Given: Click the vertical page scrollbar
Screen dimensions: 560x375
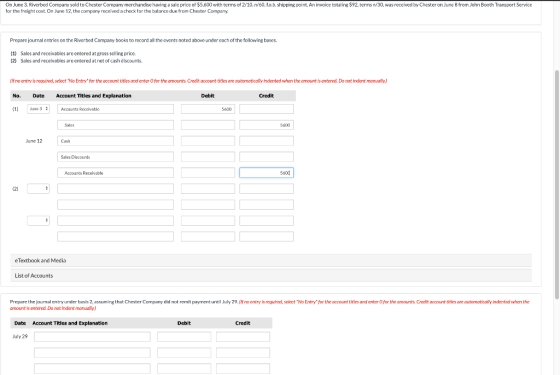Looking at the screenshot, I should pyautogui.click(x=556, y=184).
